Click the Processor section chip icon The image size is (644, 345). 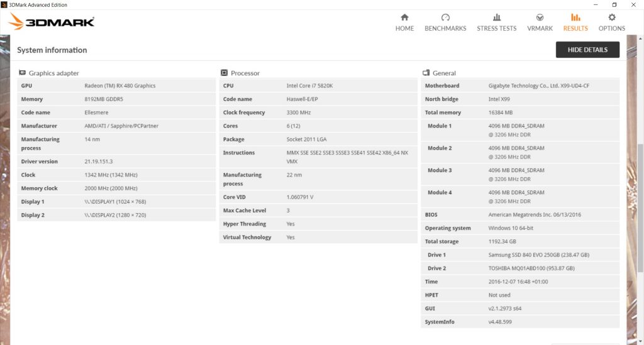[224, 73]
